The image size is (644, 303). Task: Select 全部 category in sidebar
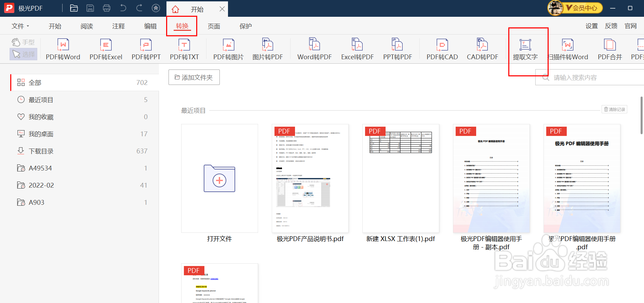85,83
